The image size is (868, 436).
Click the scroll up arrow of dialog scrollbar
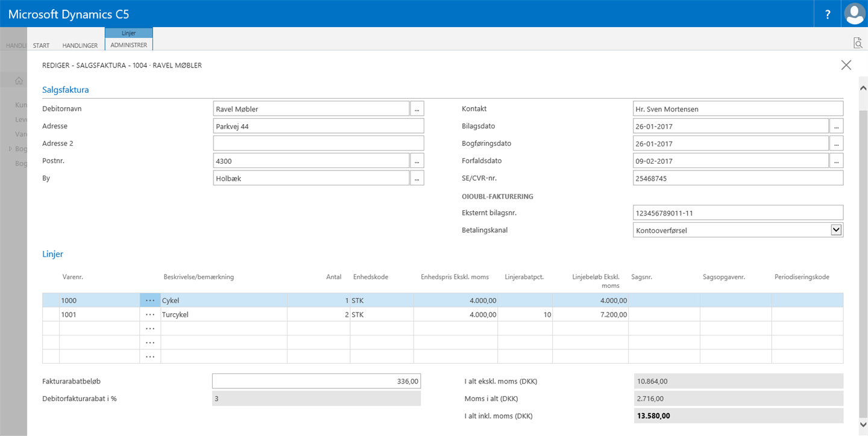click(x=863, y=88)
